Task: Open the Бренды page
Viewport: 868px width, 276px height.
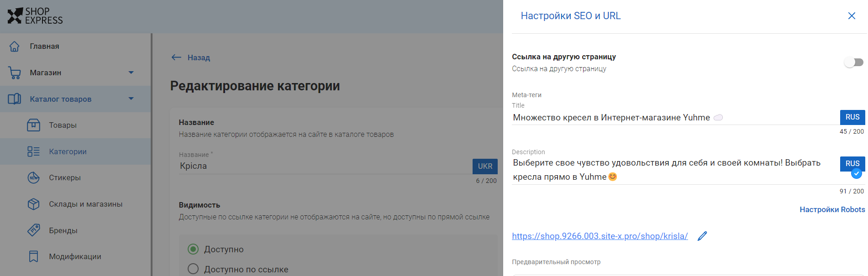Action: click(75, 230)
